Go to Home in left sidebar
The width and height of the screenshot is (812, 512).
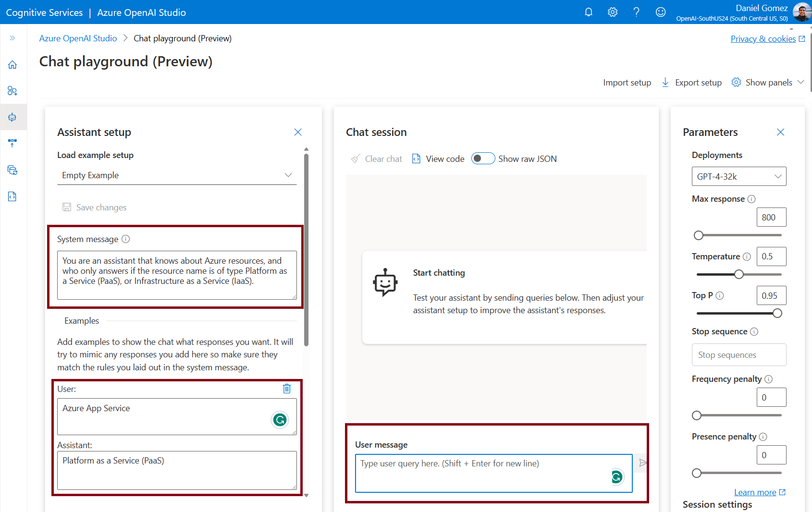click(12, 65)
